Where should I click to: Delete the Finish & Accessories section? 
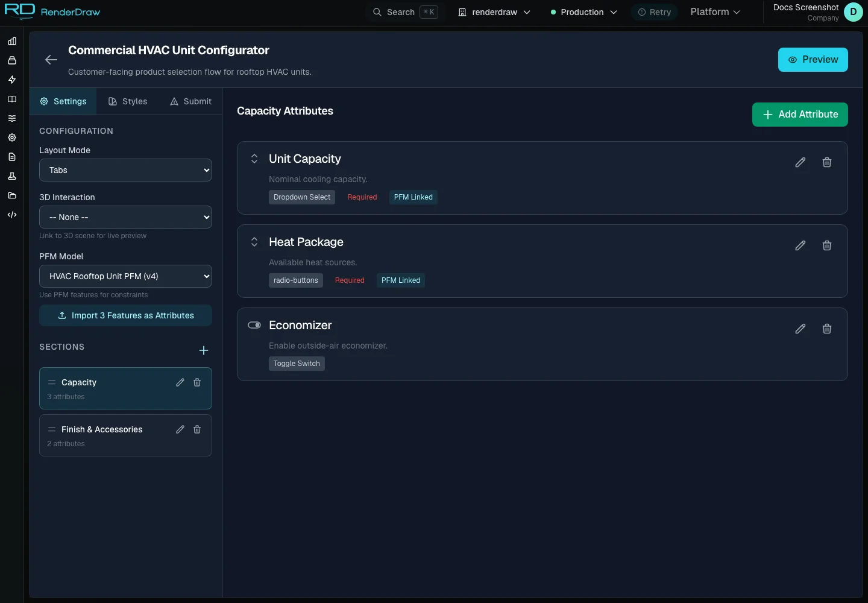point(197,429)
